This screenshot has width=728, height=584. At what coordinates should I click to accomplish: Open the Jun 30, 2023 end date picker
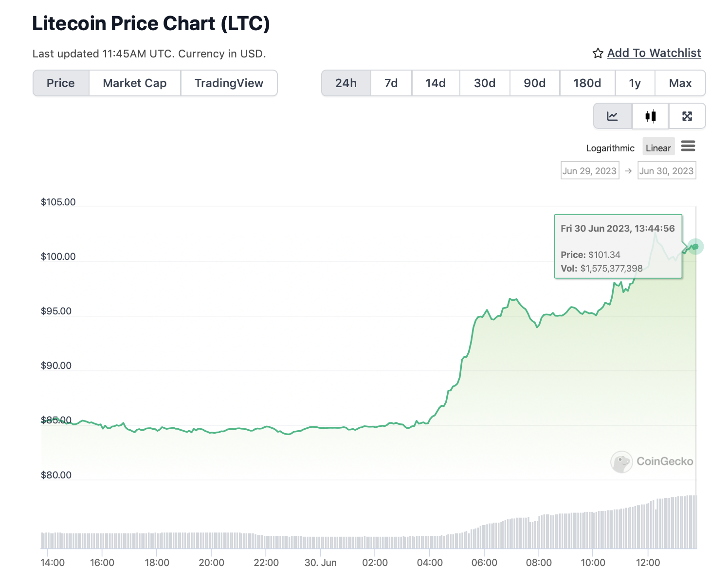(667, 171)
